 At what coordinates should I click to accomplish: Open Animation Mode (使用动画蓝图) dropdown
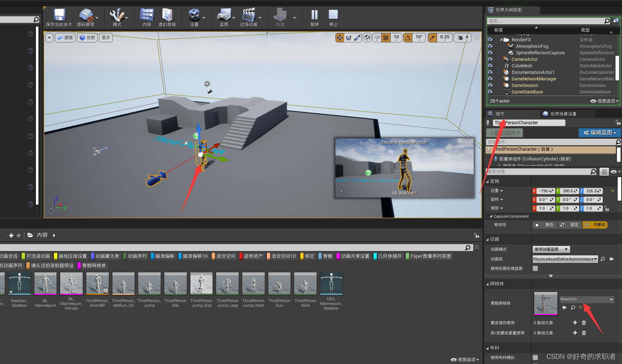tap(551, 249)
